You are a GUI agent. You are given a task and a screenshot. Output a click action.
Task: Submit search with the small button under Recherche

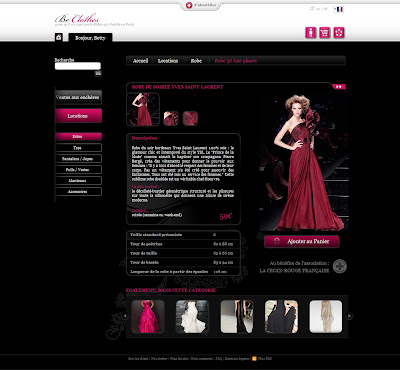(98, 73)
